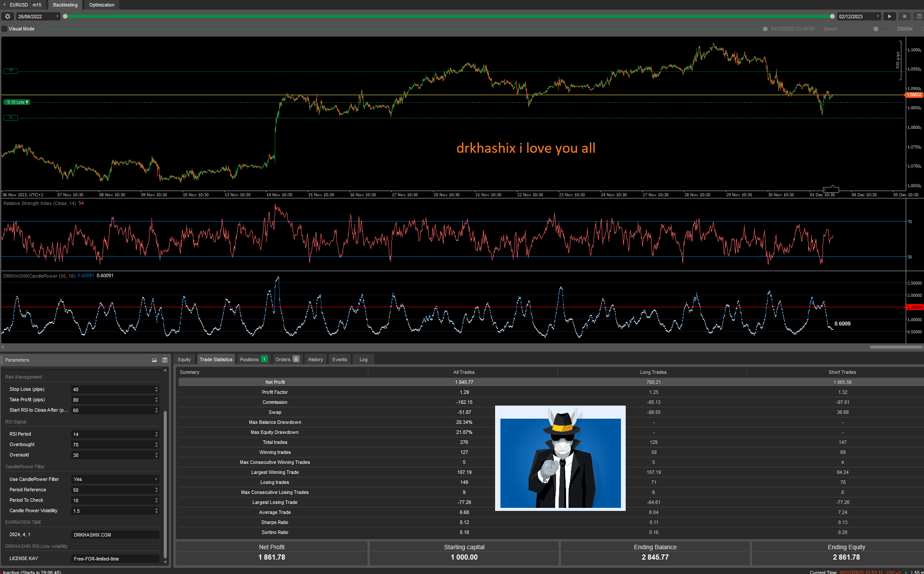Image resolution: width=924 pixels, height=574 pixels.
Task: Open the Log tab
Action: (363, 359)
